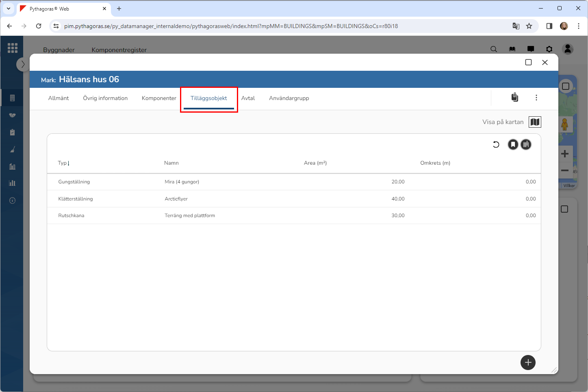Open the broom cleaning sidebar icon
The width and height of the screenshot is (588, 392).
[x=12, y=150]
